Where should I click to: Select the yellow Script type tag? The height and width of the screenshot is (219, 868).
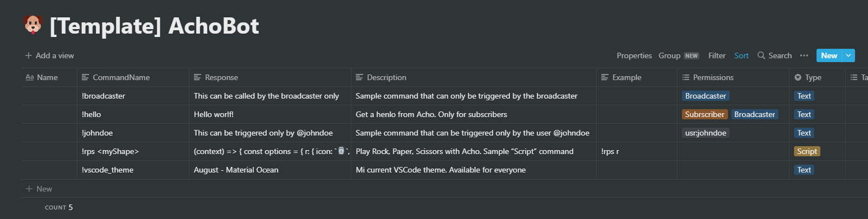tap(807, 151)
